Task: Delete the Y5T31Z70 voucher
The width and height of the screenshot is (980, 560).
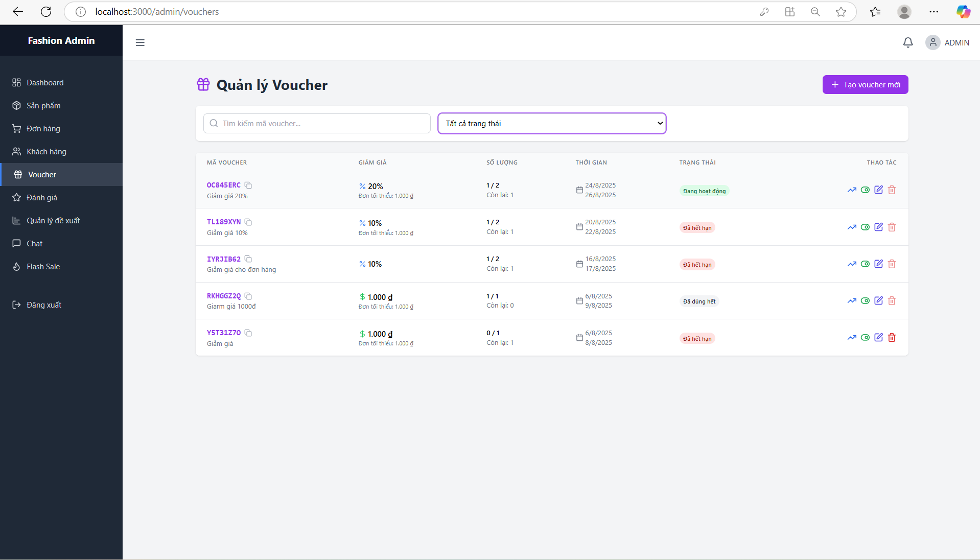Action: tap(892, 338)
